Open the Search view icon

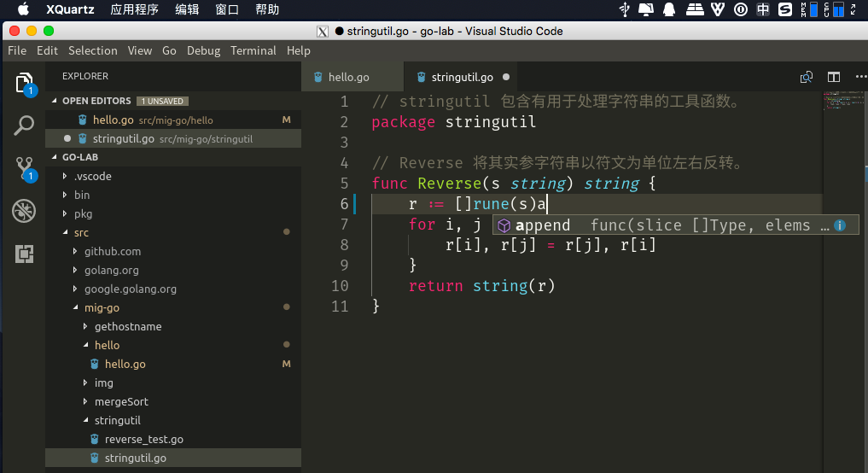24,126
